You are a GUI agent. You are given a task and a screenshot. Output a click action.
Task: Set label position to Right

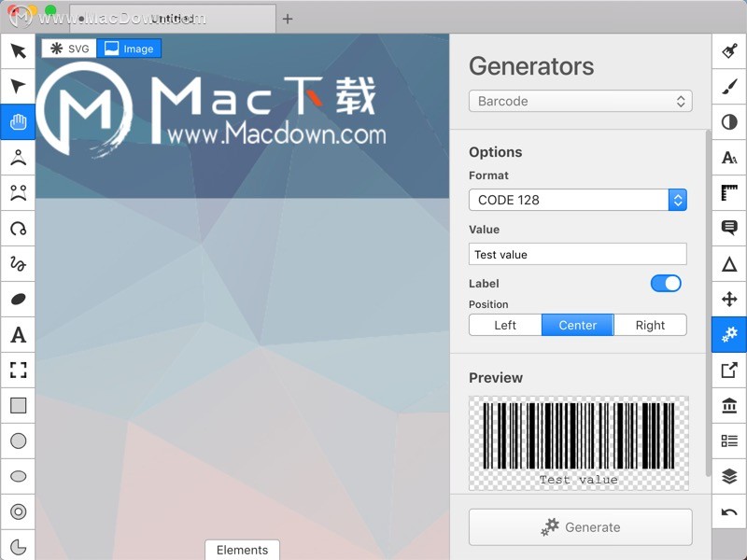point(650,325)
